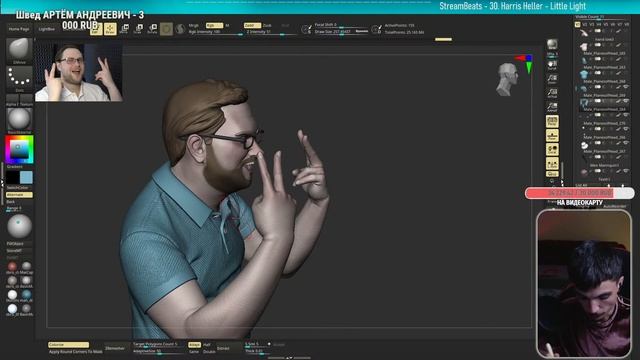Viewport: 640px width, 360px height.
Task: Toggle the Alternate button
Action: point(19,195)
